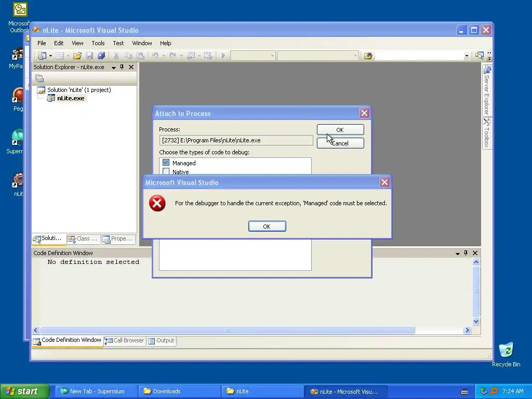Click the Properties icon in Solution Explorer toolbar
Screen dimensions: 532x399
click(39, 78)
